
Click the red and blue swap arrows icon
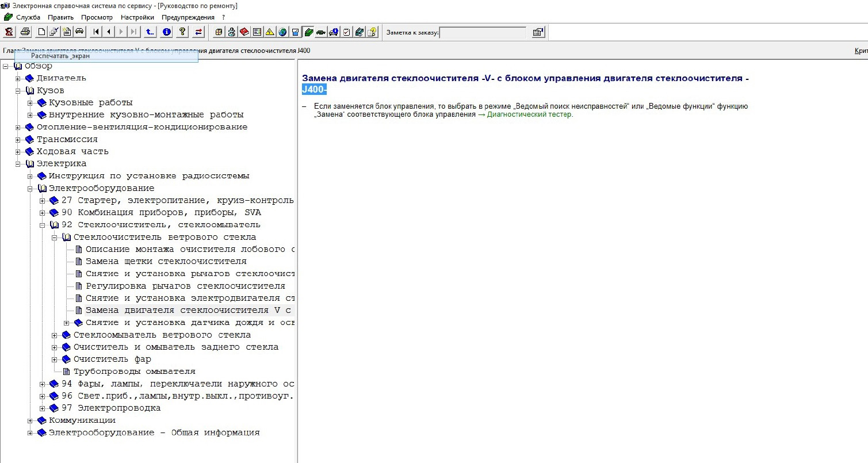(x=199, y=32)
